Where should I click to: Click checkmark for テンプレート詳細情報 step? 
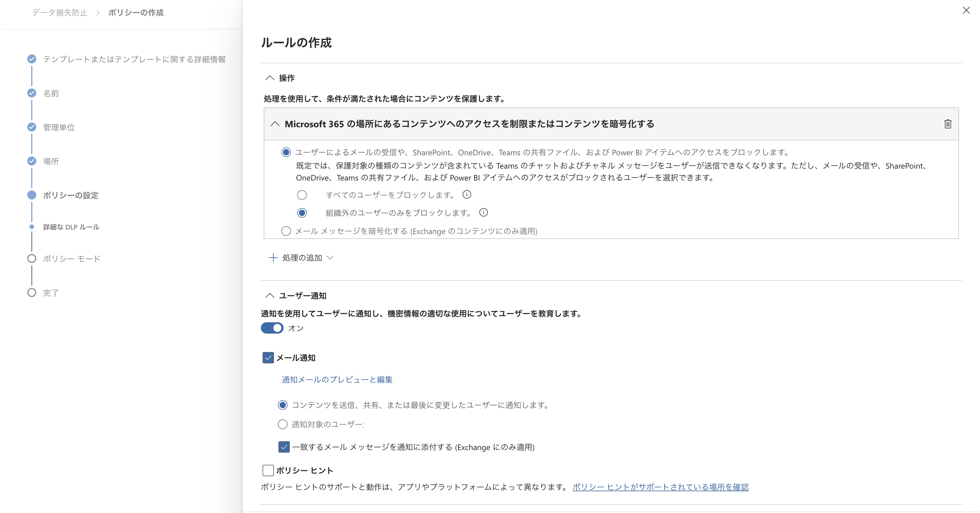click(32, 59)
